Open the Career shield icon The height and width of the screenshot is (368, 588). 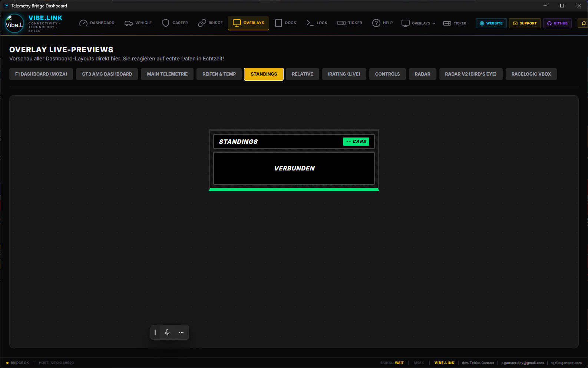coord(166,23)
